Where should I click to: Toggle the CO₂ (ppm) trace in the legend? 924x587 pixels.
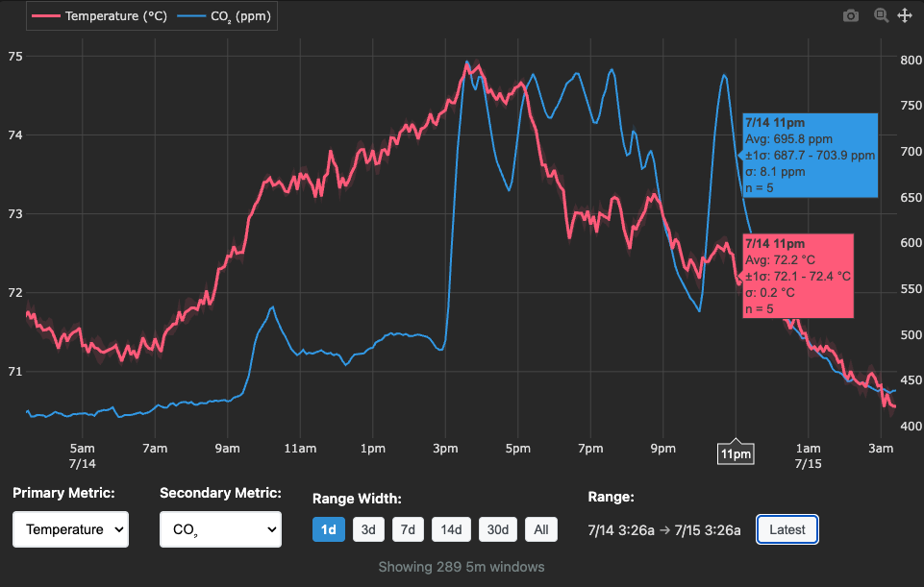232,15
